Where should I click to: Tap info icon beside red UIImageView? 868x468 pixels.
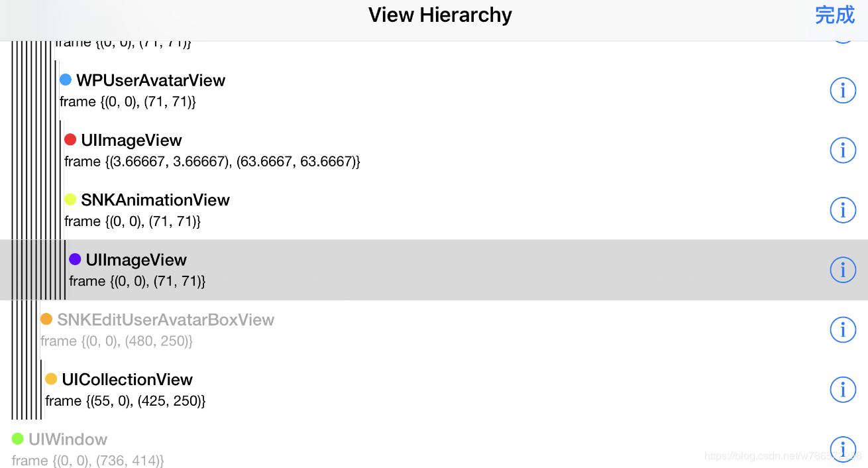point(843,150)
